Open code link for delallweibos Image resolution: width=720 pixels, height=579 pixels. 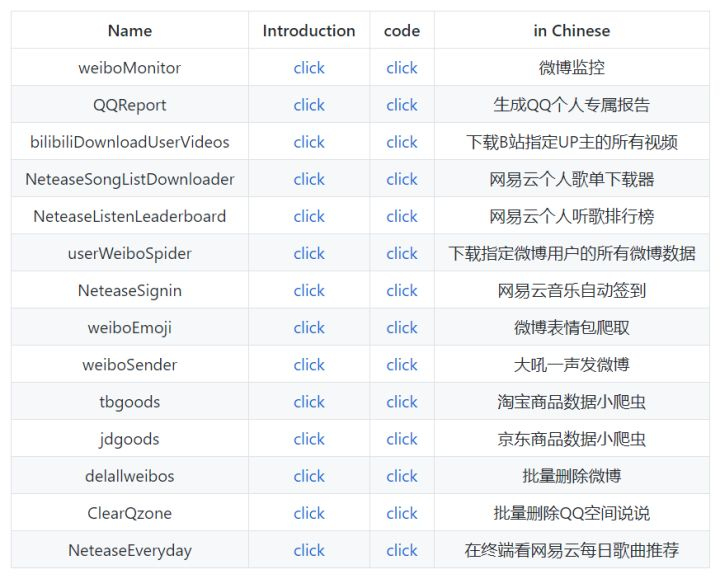[402, 476]
